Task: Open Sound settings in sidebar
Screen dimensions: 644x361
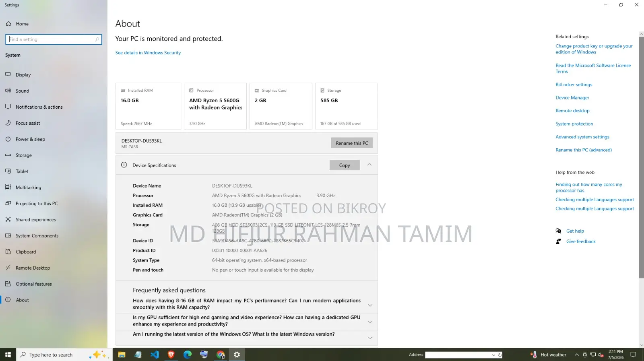Action: point(22,91)
